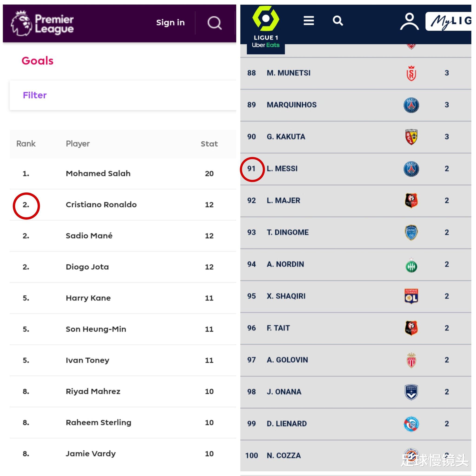Expand the Filter panel
476x476 pixels.
click(x=123, y=95)
